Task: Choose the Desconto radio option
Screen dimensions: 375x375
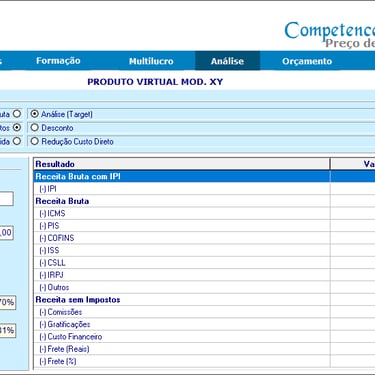Action: pos(52,128)
